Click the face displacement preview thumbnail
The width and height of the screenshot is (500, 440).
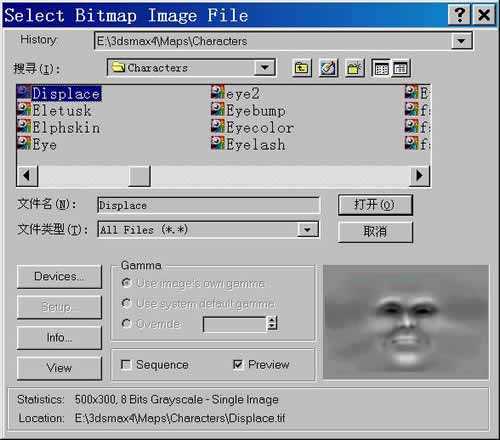[406, 322]
